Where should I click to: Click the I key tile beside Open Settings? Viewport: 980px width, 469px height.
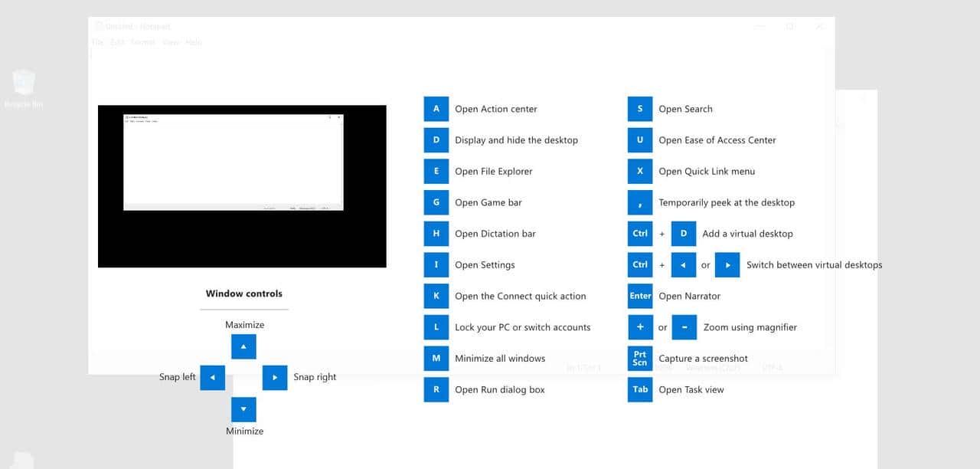[x=436, y=265]
